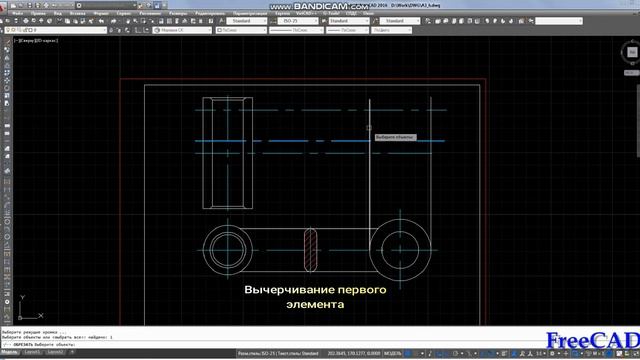
Task: Click the Redo arrow icon in toolbar
Action: pos(113,21)
